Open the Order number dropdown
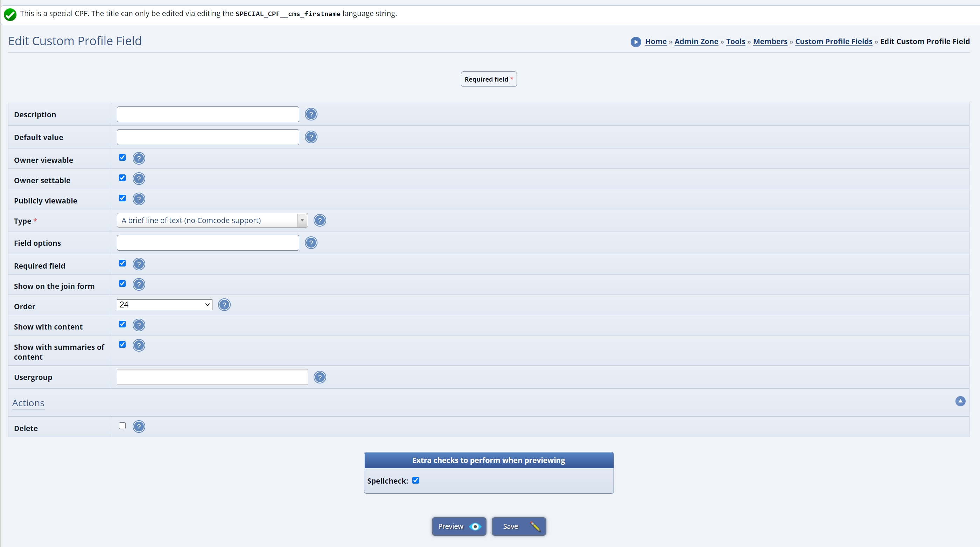 (164, 305)
